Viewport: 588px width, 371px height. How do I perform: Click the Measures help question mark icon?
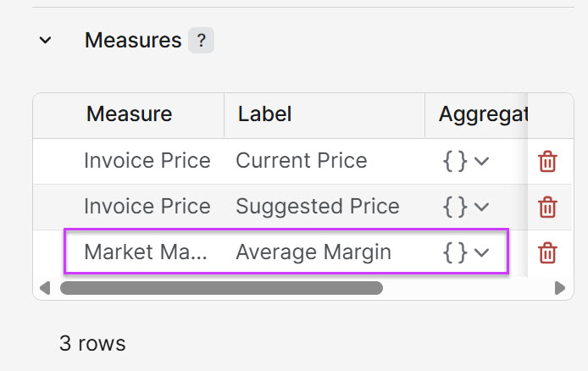coord(201,40)
